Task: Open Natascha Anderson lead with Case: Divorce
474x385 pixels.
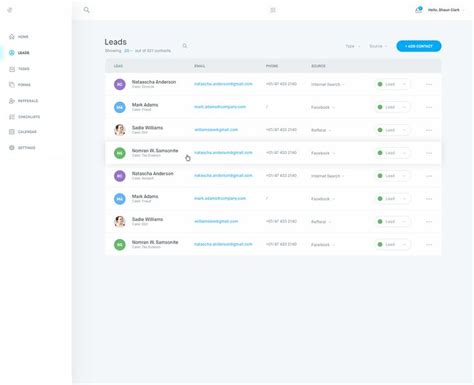Action: (x=154, y=82)
